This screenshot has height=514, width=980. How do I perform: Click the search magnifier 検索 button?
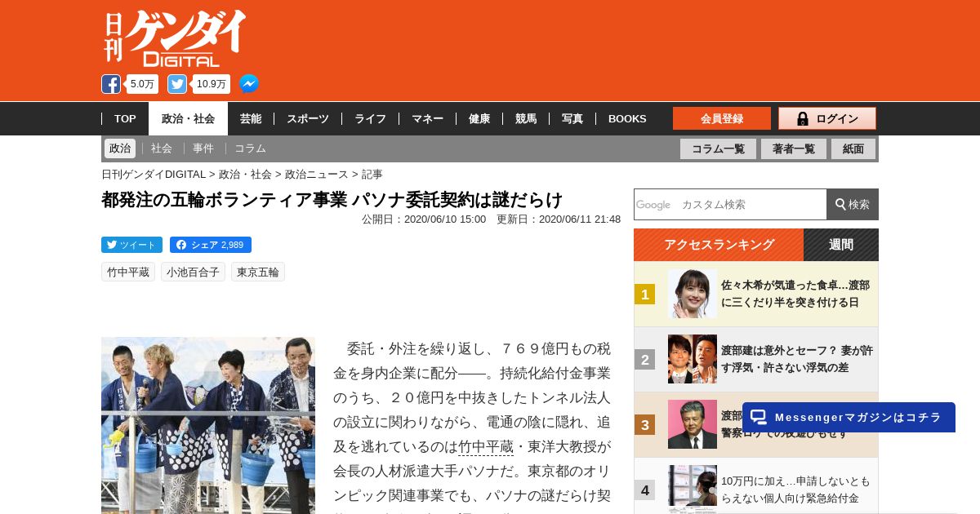pyautogui.click(x=853, y=204)
